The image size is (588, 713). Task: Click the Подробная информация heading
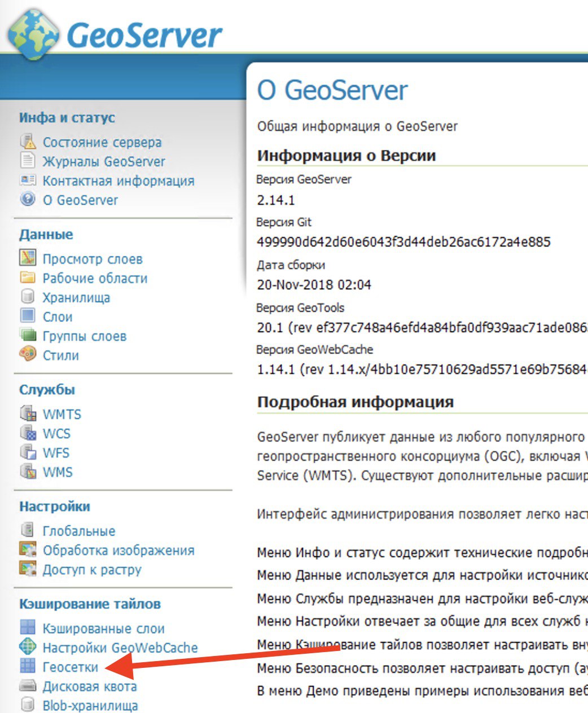356,402
